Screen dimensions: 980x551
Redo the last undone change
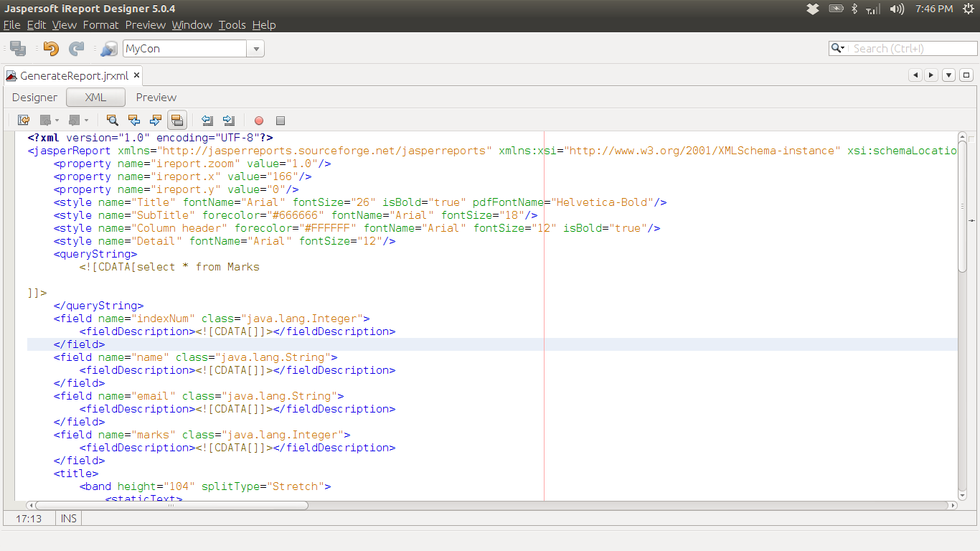coord(76,49)
